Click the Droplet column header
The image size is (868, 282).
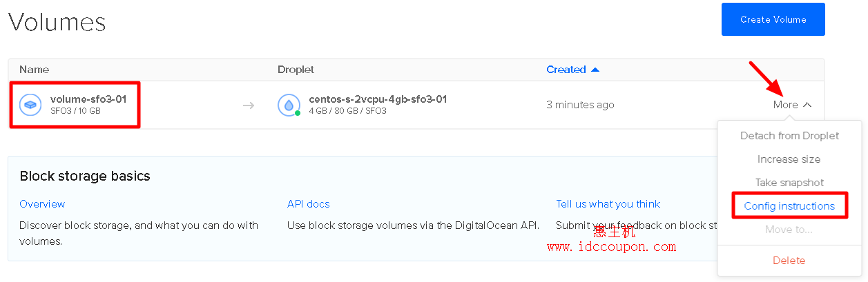[x=296, y=70]
